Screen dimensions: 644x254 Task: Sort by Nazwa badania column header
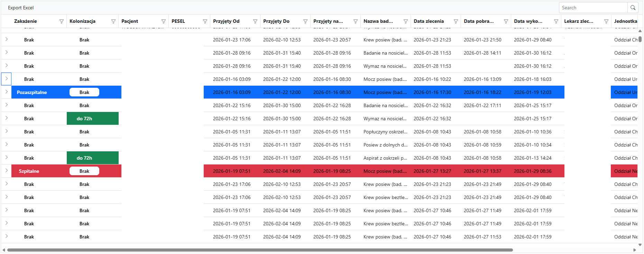pos(378,21)
